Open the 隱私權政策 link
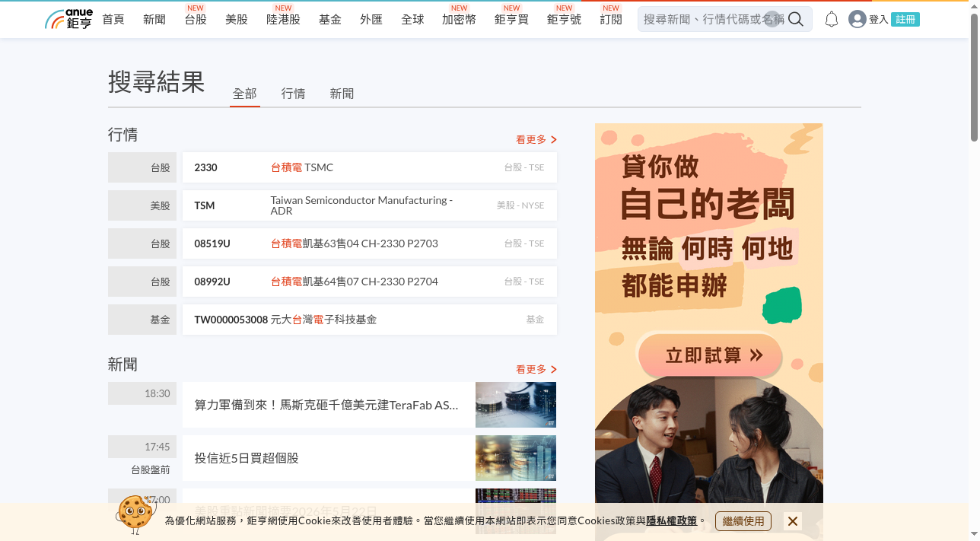The width and height of the screenshot is (980, 541). coord(672,521)
